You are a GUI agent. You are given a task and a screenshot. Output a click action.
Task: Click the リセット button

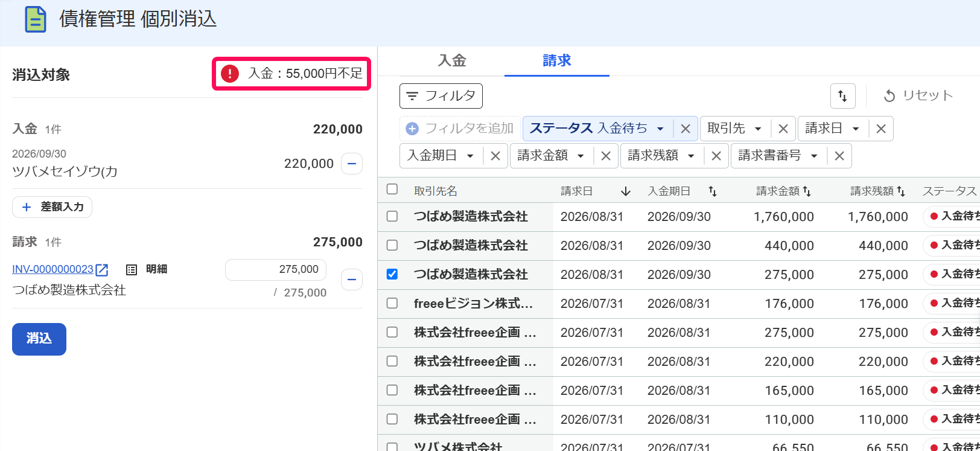[918, 96]
